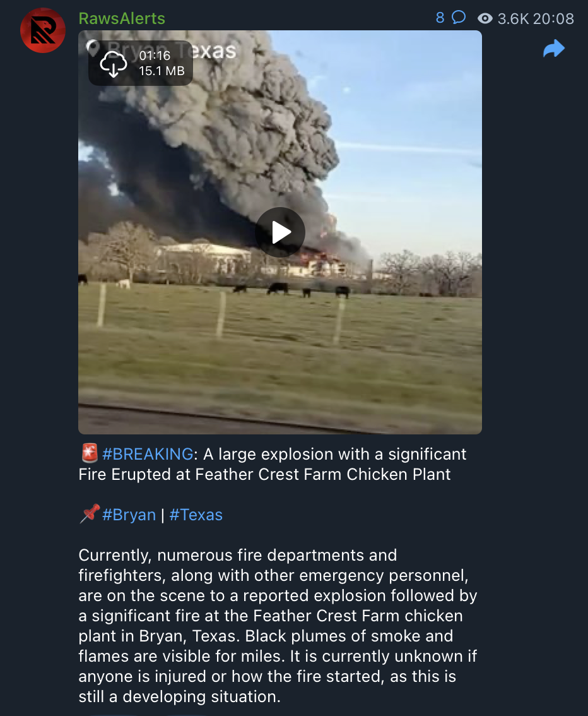
Task: Select the paragraph about firefighters on scene
Action: pos(278,626)
